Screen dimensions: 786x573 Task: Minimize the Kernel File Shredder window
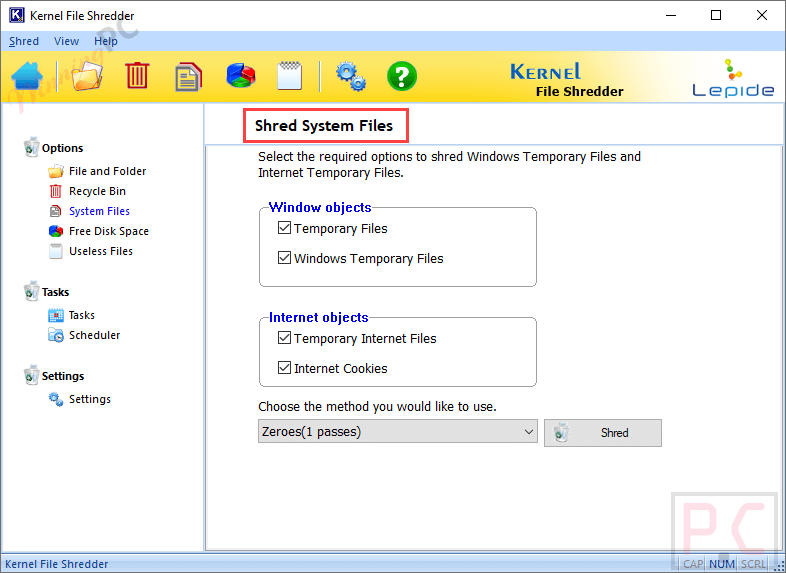[x=671, y=15]
